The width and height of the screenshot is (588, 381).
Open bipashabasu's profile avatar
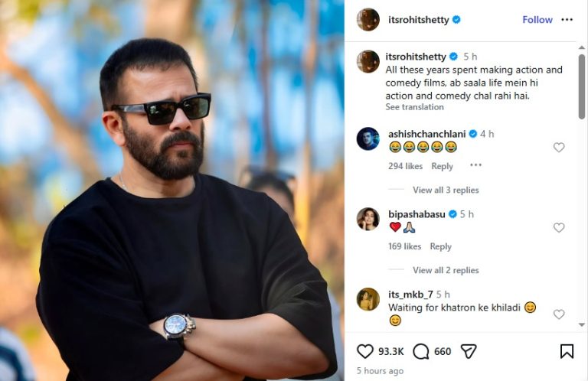[368, 219]
